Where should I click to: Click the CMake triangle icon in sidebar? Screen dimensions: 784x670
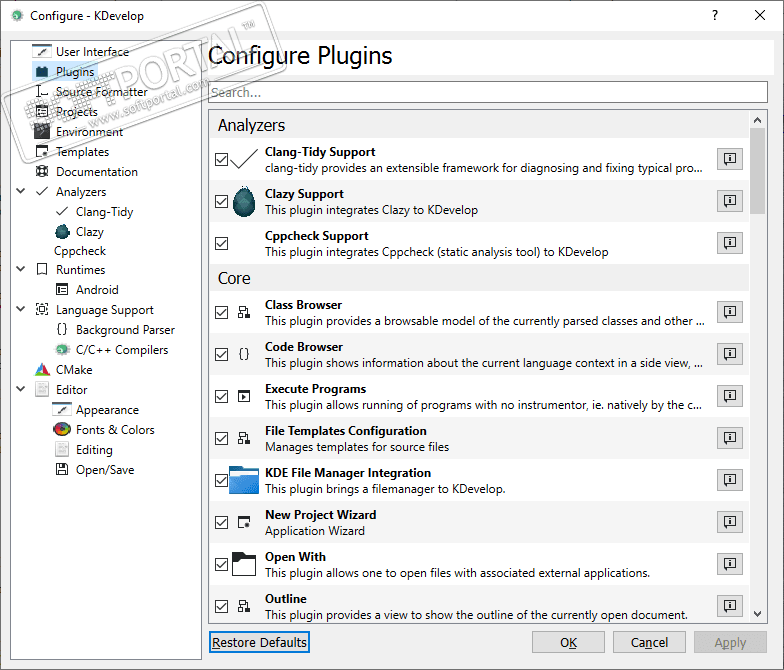coord(42,370)
